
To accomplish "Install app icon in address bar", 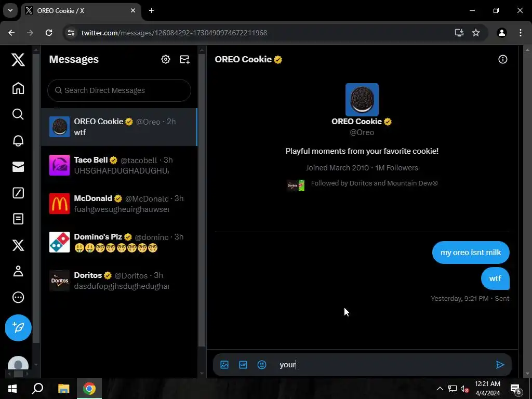I will (459, 33).
